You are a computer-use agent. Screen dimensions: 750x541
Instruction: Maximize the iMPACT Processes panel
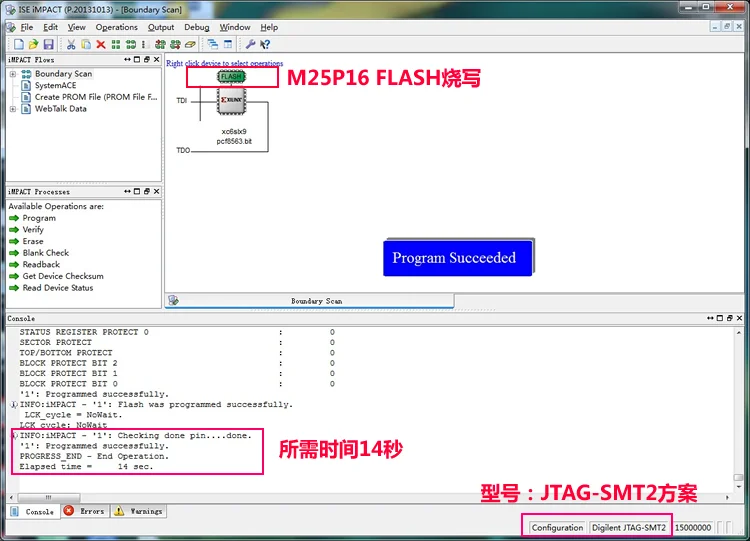[137, 191]
